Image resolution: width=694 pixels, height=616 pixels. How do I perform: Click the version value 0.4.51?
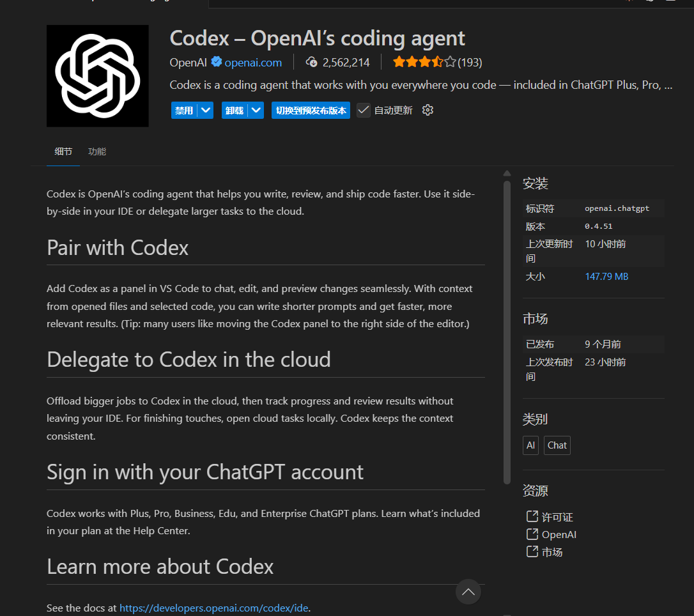click(x=598, y=226)
